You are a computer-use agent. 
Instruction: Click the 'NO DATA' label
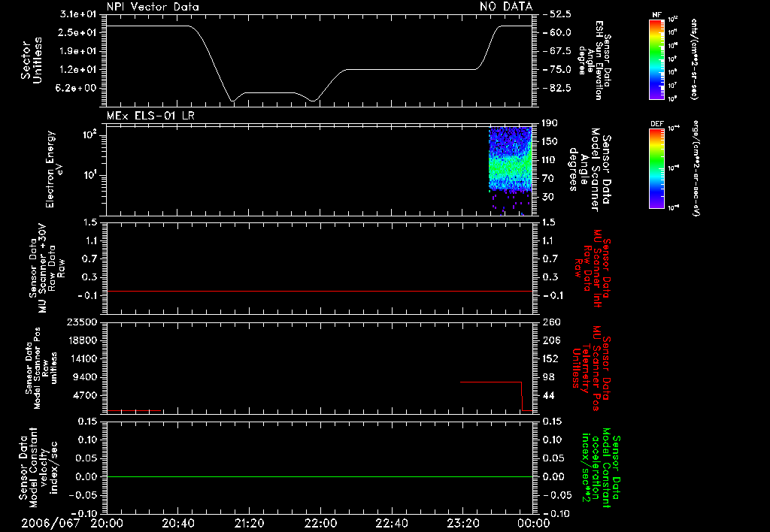point(506,6)
